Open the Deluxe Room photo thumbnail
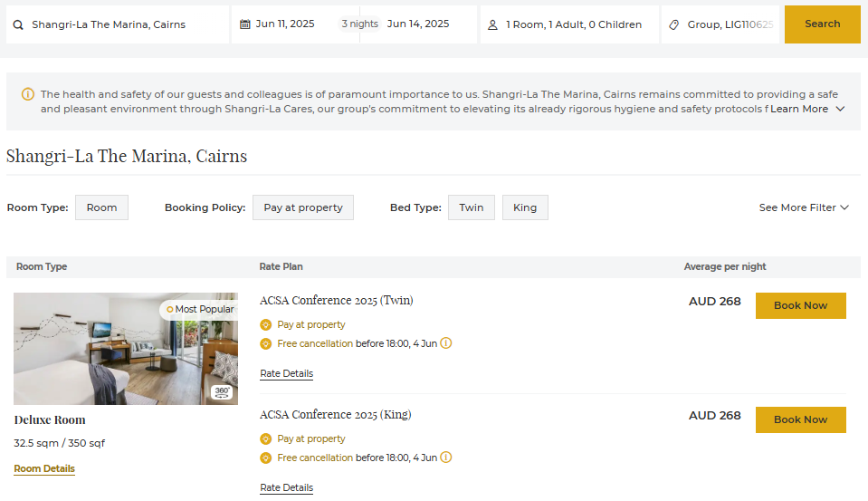Viewport: 868px width, 501px height. (x=126, y=349)
